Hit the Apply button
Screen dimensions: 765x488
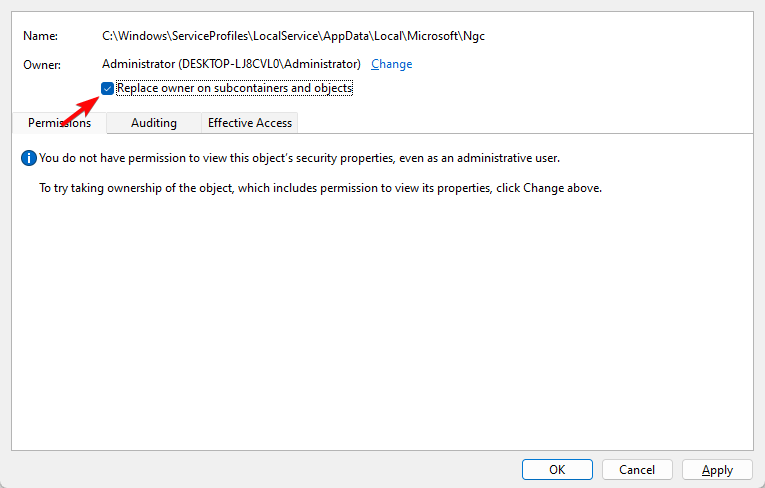pyautogui.click(x=717, y=469)
